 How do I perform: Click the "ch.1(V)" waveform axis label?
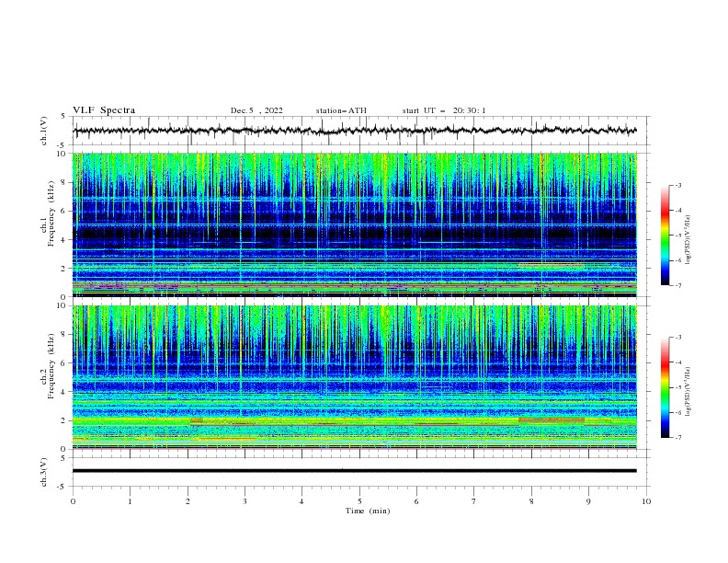click(44, 131)
